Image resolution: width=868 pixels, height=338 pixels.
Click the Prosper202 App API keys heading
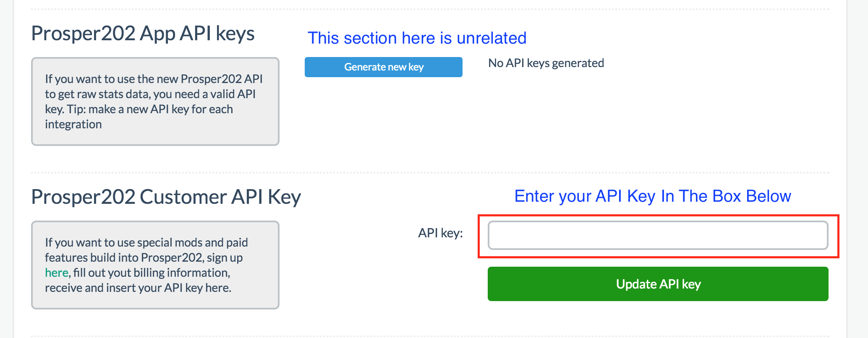[x=143, y=34]
